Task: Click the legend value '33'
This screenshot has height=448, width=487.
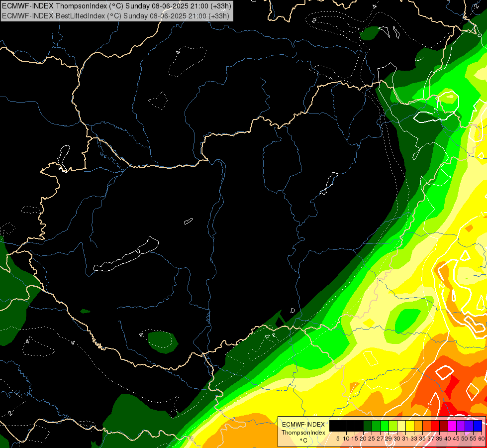Action: [x=414, y=439]
